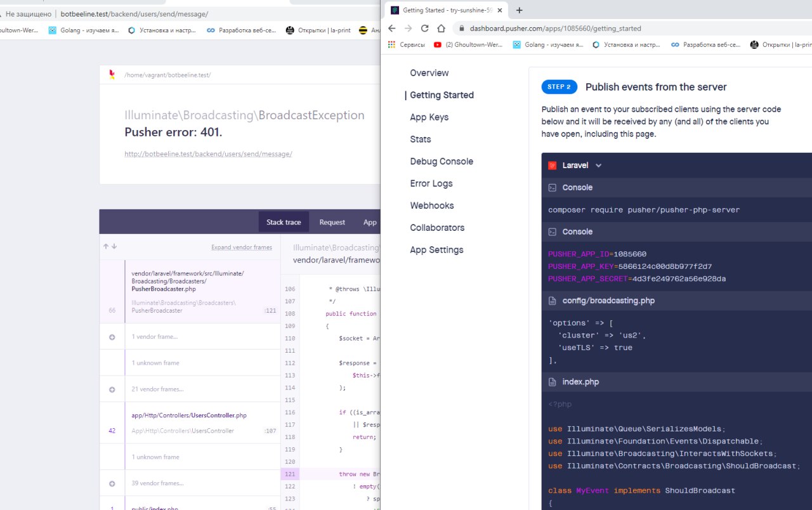Click the PUSHER_APP_SECRET value
This screenshot has height=510, width=812.
(679, 279)
